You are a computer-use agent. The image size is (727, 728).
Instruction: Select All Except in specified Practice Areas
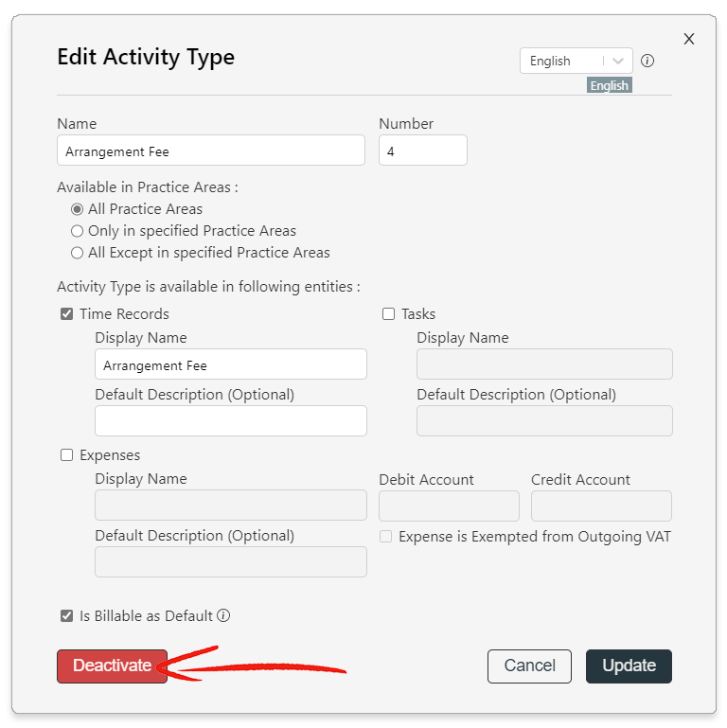tap(77, 253)
